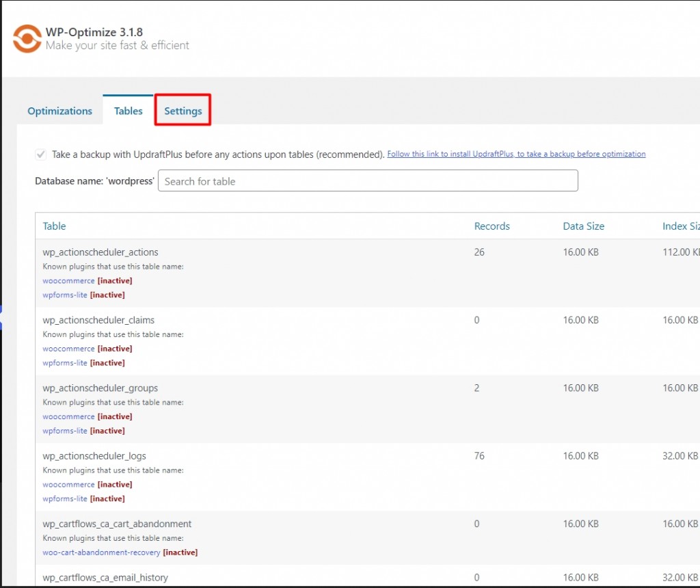Sort by the Data Size column header
The width and height of the screenshot is (700, 588).
(584, 226)
